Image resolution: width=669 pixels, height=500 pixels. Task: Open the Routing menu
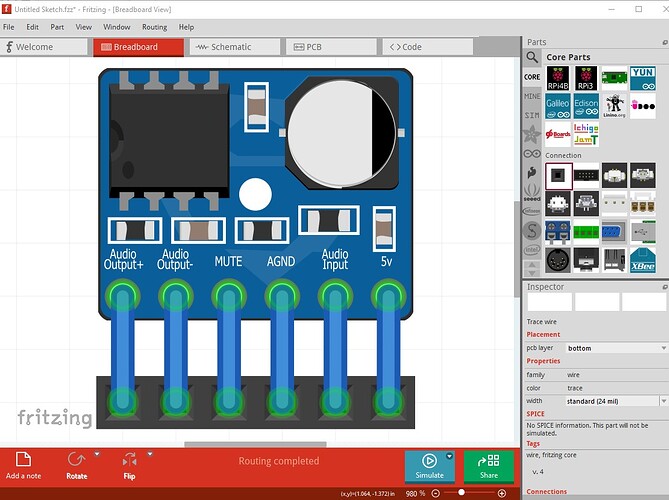click(154, 27)
